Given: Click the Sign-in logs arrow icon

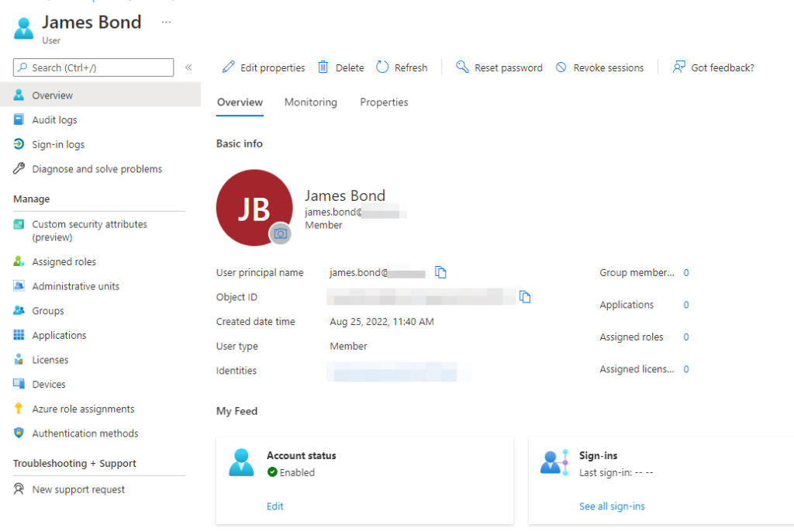Looking at the screenshot, I should pyautogui.click(x=19, y=144).
